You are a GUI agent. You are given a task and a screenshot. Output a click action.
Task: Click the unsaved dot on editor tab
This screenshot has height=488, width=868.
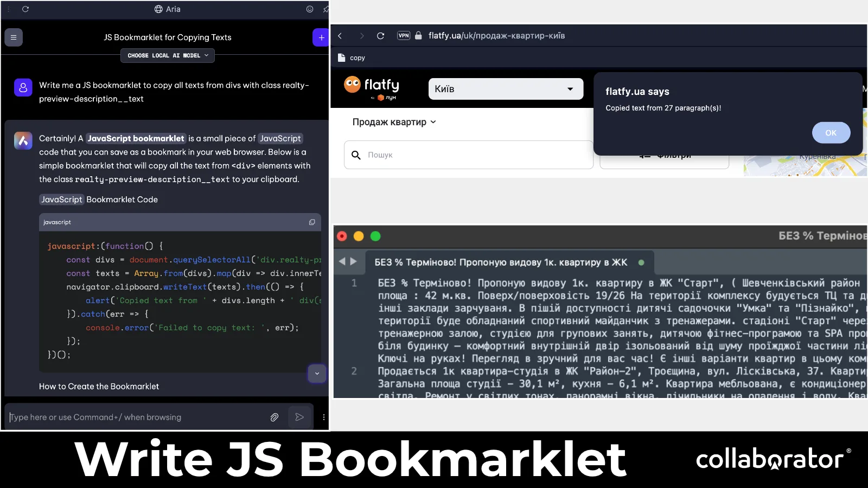coord(641,262)
